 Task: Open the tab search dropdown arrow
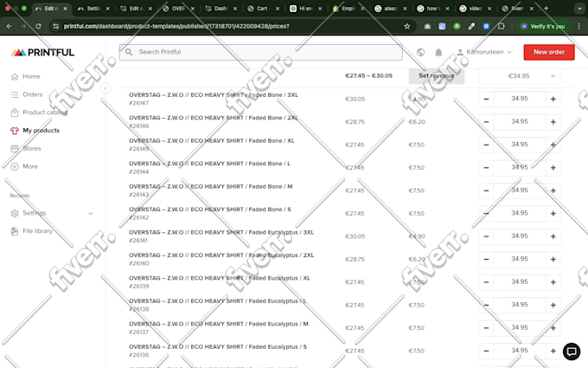[x=579, y=9]
